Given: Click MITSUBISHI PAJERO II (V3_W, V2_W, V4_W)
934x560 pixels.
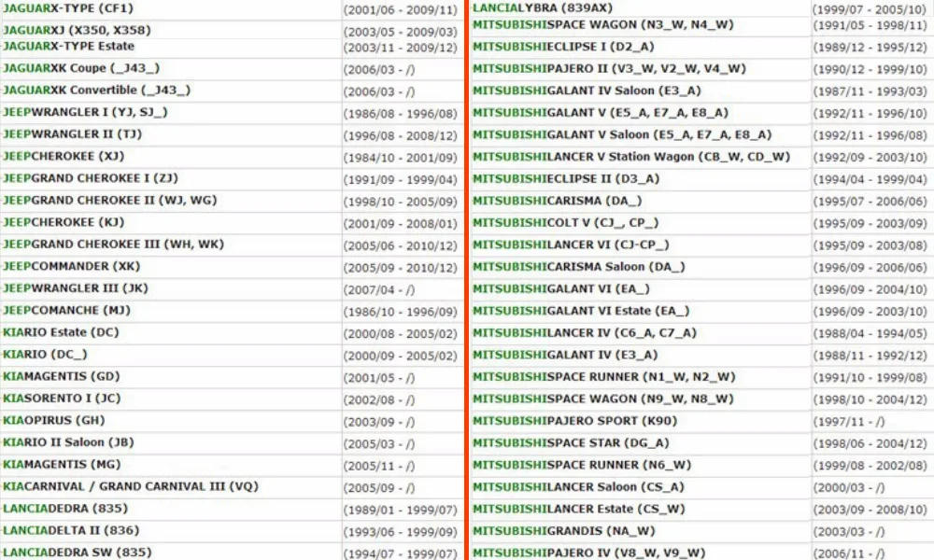Looking at the screenshot, I should tap(609, 68).
